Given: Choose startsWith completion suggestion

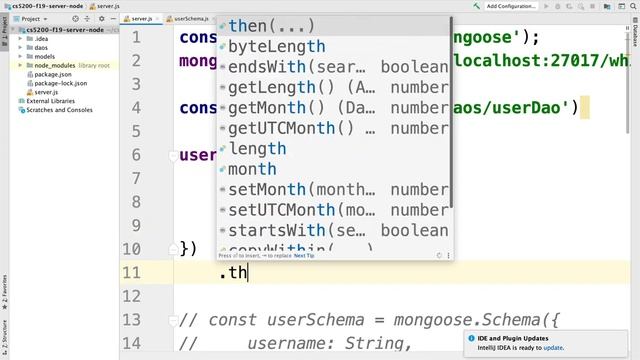Looking at the screenshot, I should coord(333,230).
